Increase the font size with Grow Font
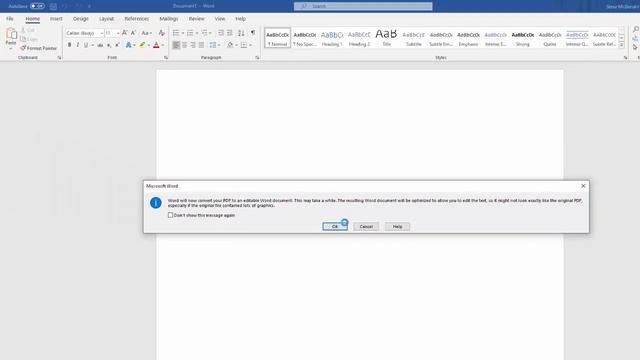The image size is (640, 360). tap(125, 33)
